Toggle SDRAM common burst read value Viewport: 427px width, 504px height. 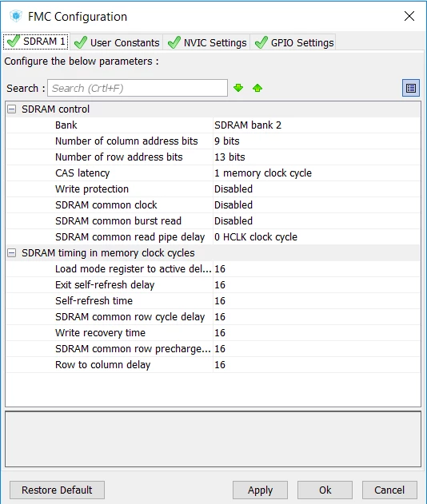click(317, 220)
